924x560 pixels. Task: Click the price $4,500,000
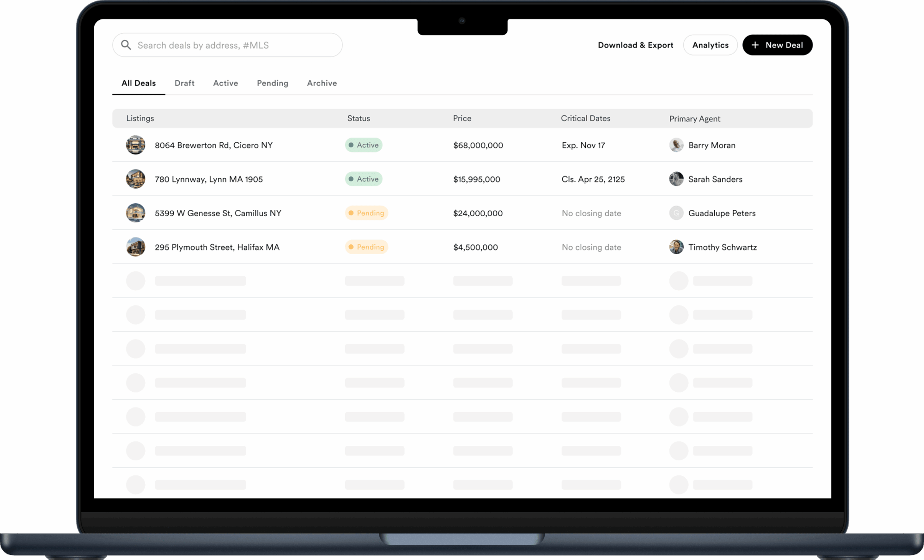(475, 247)
